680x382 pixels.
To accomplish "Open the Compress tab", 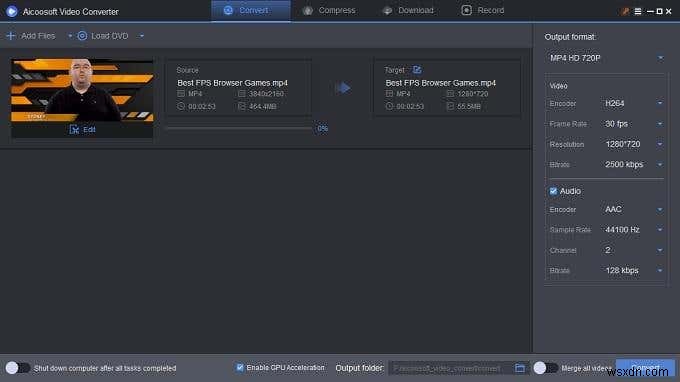I will [330, 10].
